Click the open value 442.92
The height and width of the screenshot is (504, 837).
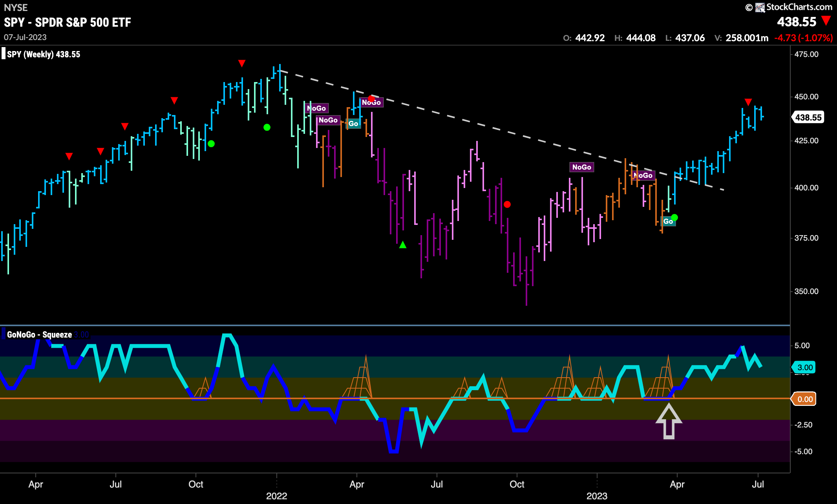(590, 38)
